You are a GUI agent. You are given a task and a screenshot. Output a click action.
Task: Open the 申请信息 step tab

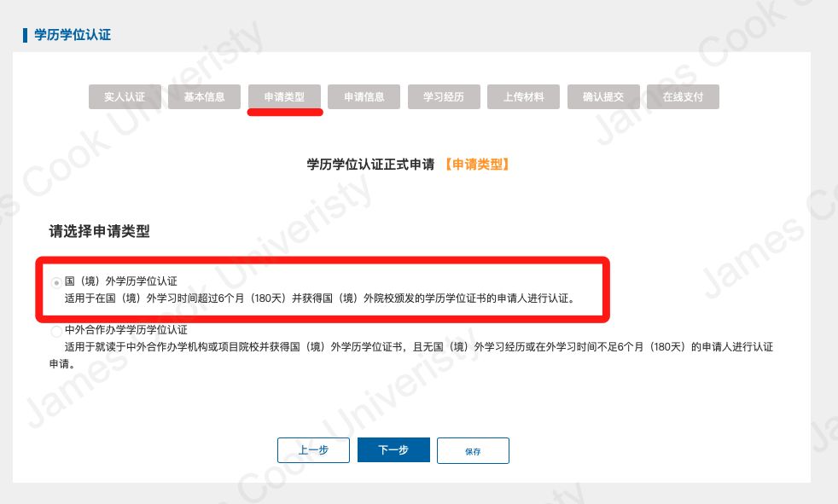pos(364,96)
